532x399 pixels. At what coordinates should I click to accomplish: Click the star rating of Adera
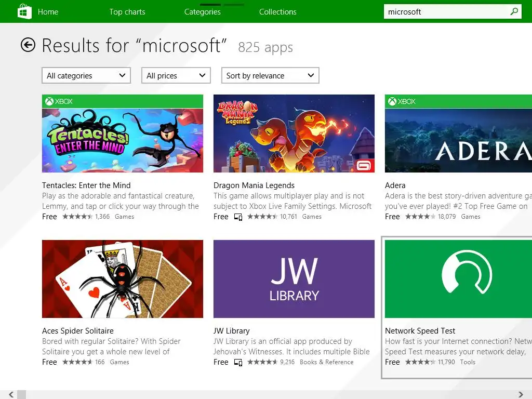(420, 217)
